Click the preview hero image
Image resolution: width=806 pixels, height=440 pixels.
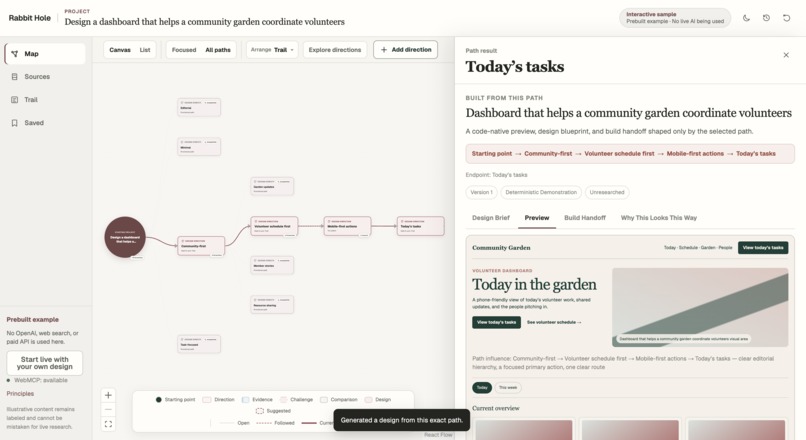tap(700, 307)
